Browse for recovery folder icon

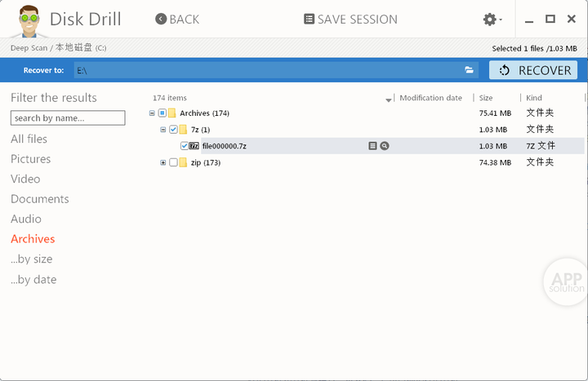(x=469, y=70)
